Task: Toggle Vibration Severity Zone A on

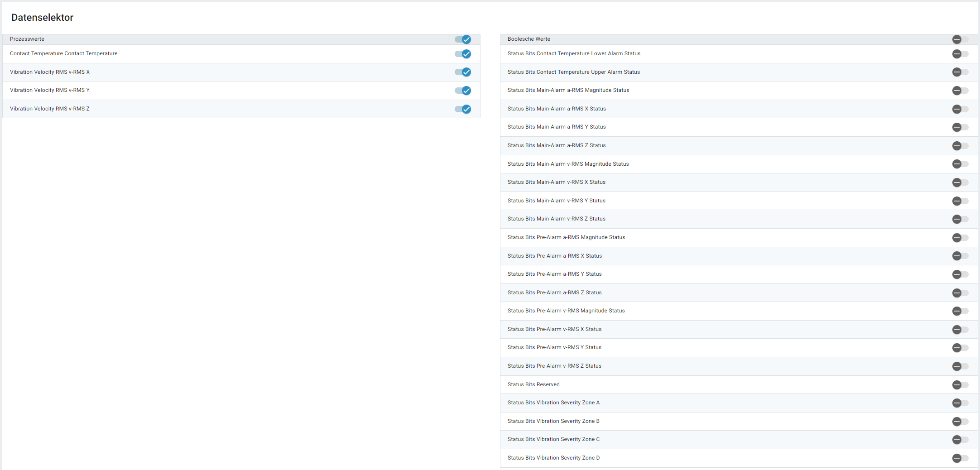Action: [x=960, y=403]
